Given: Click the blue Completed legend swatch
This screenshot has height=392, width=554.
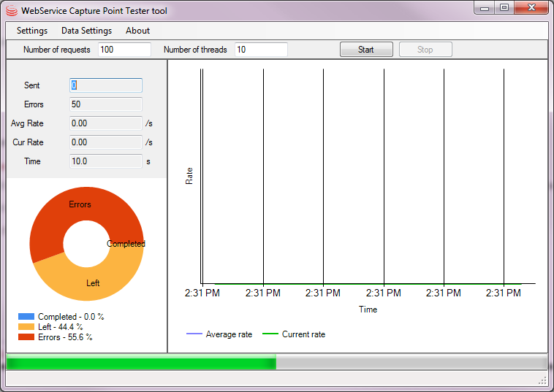Looking at the screenshot, I should 26,317.
